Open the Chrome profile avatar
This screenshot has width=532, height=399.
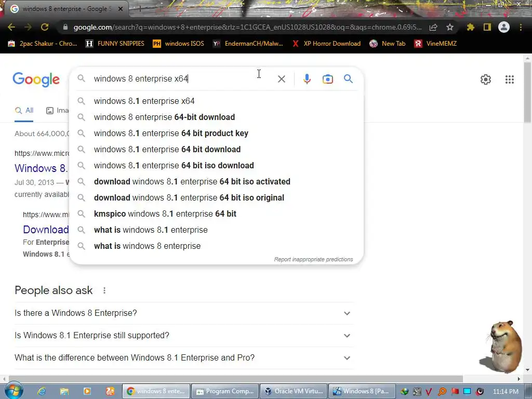[504, 27]
